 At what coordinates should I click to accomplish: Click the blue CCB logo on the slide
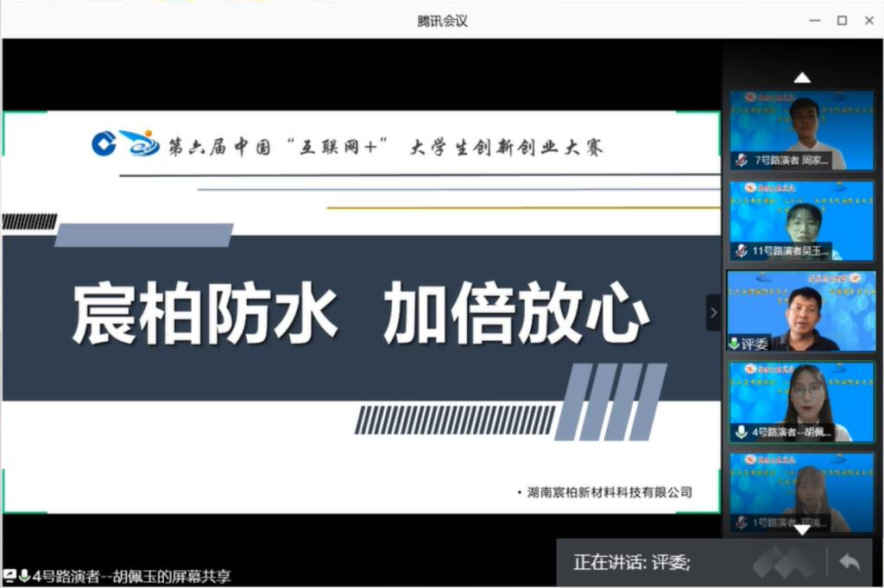coord(104,143)
